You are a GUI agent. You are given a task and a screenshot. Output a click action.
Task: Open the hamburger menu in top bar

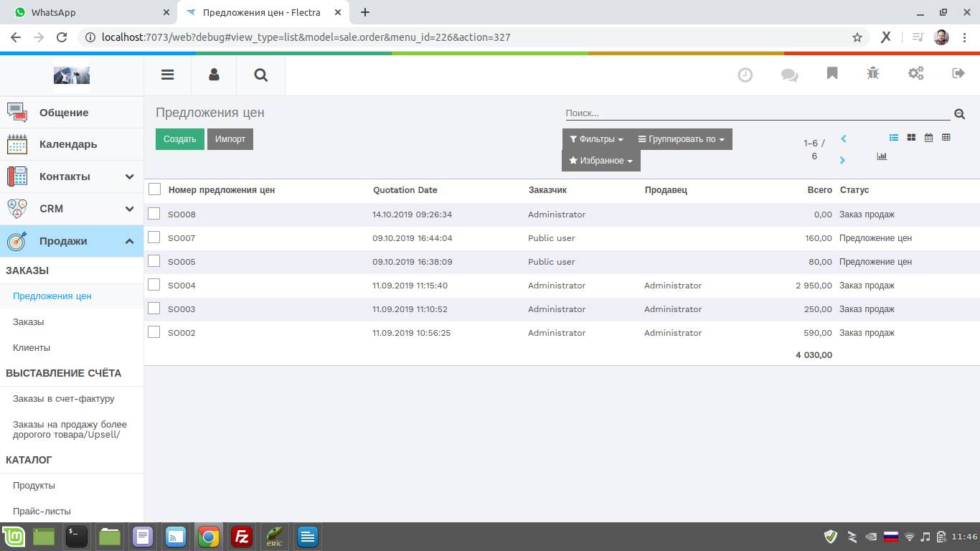tap(167, 75)
